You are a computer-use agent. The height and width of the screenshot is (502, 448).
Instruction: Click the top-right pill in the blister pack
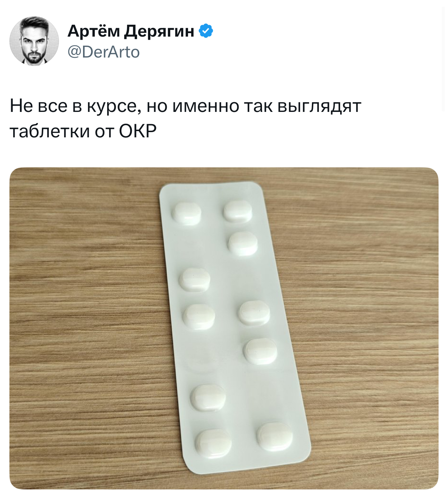pyautogui.click(x=238, y=211)
